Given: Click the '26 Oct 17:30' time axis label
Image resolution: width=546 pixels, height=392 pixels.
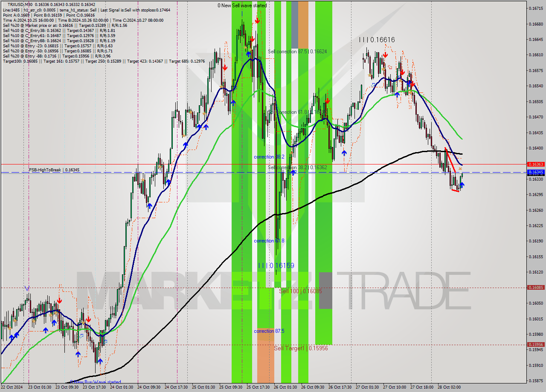Looking at the screenshot, I should 340,387.
